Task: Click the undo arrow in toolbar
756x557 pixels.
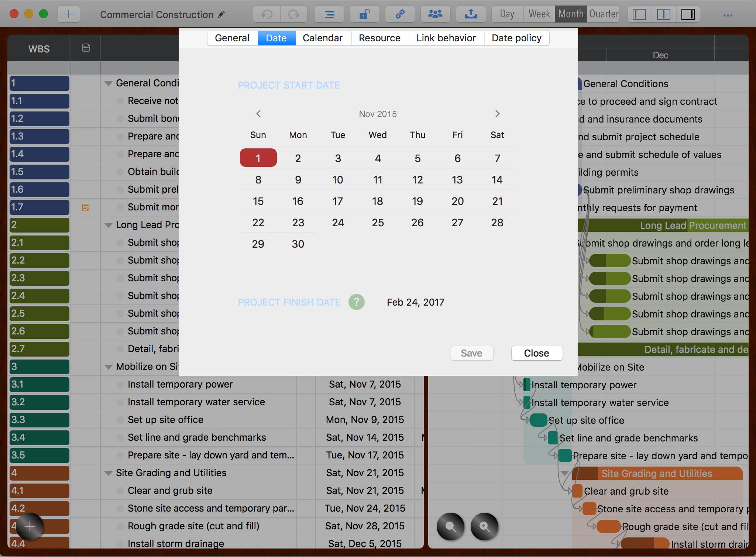Action: 267,14
